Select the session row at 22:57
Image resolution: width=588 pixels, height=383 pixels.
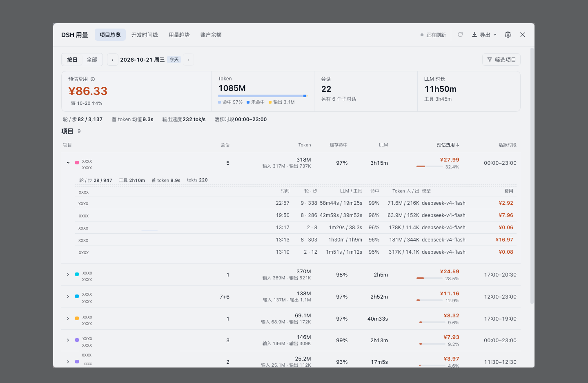296,203
